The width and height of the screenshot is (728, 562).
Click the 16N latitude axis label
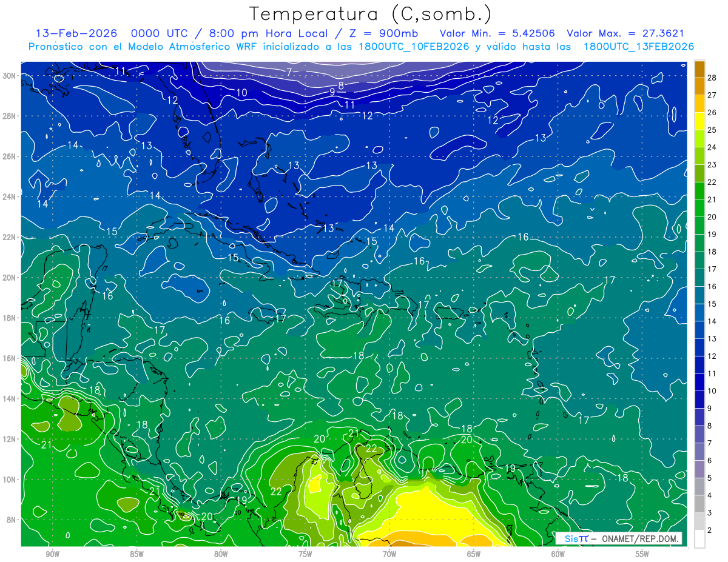(x=10, y=358)
